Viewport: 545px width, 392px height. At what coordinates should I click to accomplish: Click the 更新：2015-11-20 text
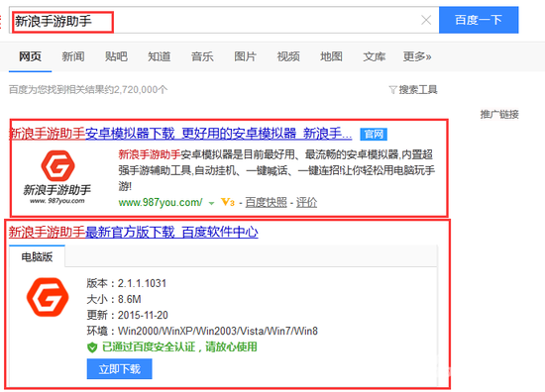tap(127, 315)
